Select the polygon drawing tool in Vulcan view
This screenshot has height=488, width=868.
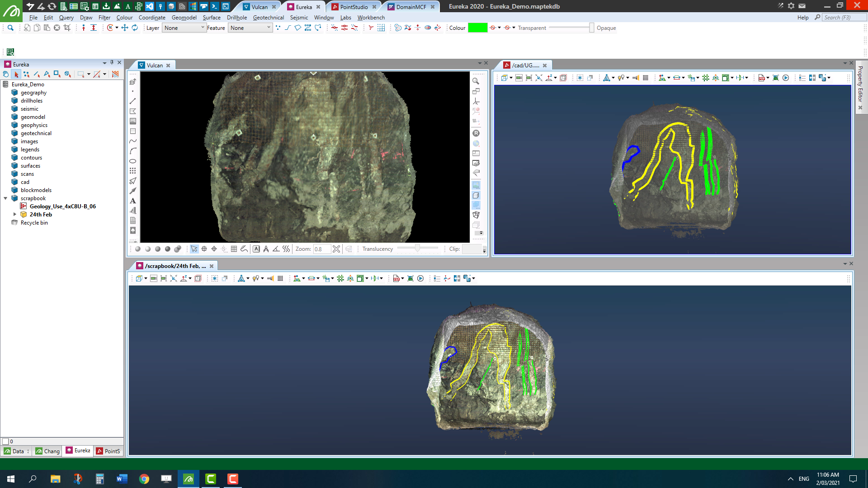(133, 111)
